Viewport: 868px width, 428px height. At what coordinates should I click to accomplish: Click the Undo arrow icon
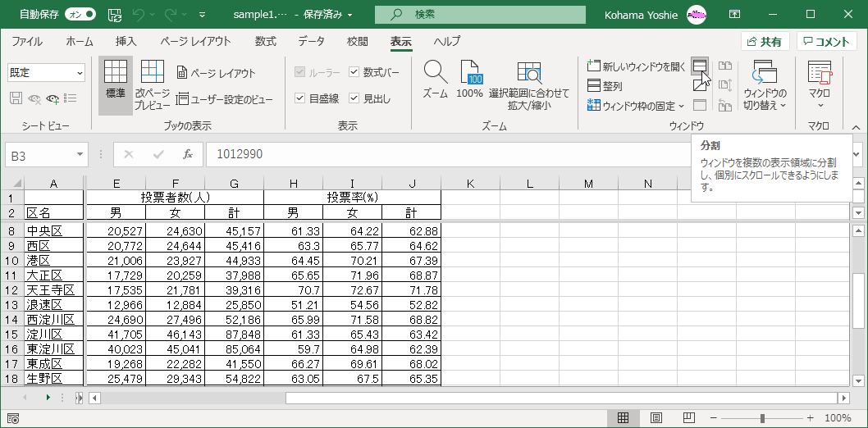pos(138,15)
